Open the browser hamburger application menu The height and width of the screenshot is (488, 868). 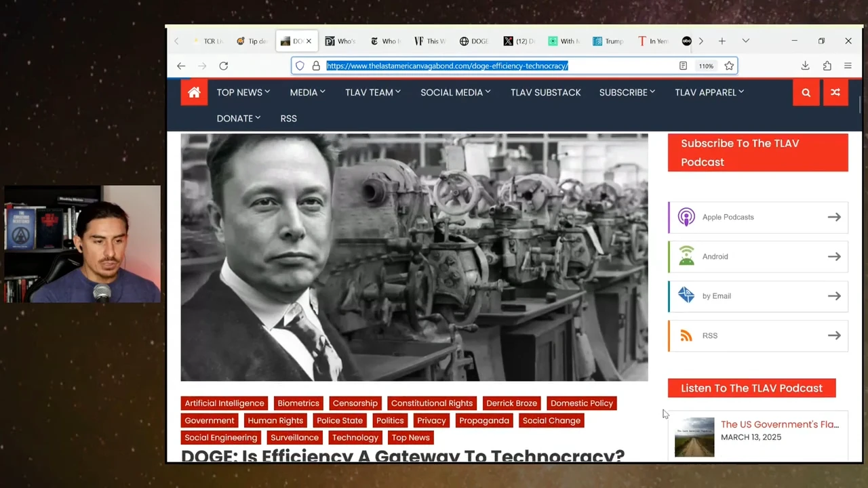848,66
